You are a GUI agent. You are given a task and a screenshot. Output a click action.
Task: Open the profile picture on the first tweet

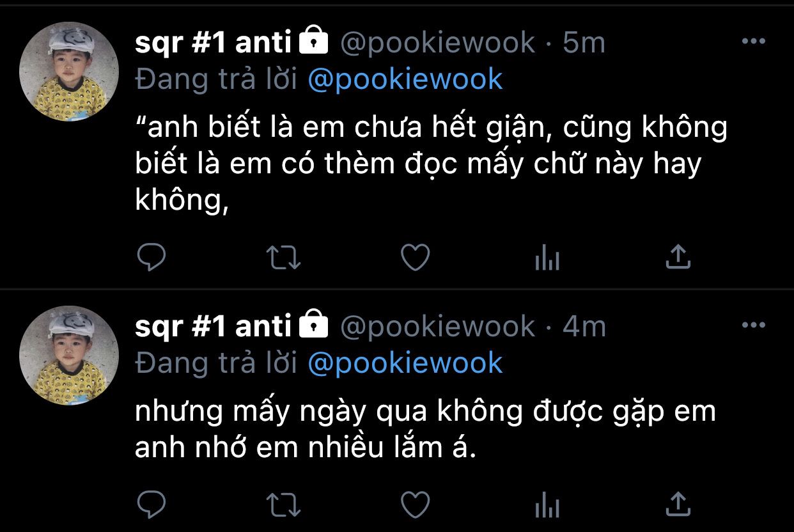tap(69, 72)
